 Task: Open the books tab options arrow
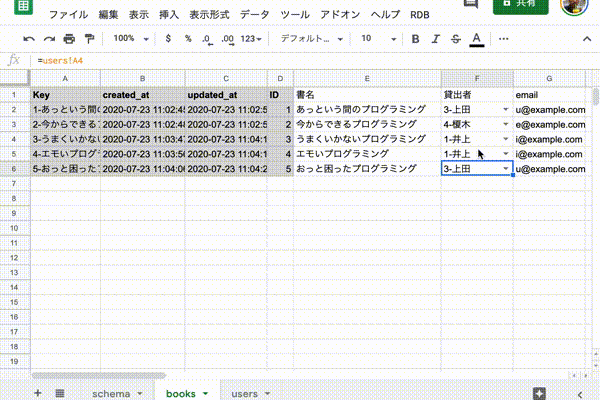[205, 393]
